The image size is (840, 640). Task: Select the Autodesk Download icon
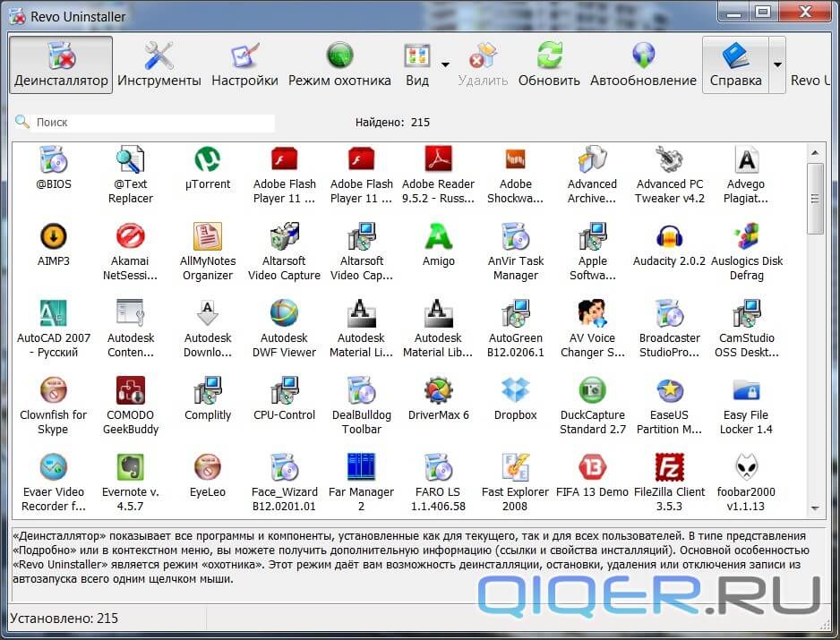coord(208,313)
